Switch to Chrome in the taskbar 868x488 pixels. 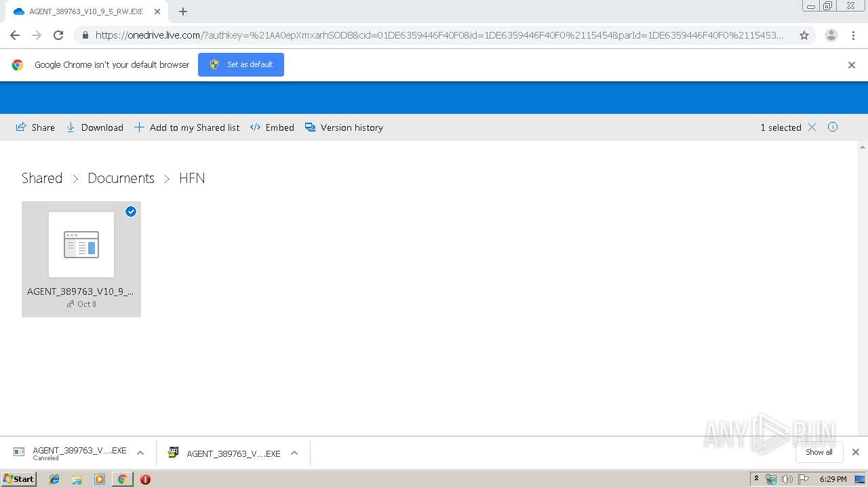pyautogui.click(x=122, y=479)
